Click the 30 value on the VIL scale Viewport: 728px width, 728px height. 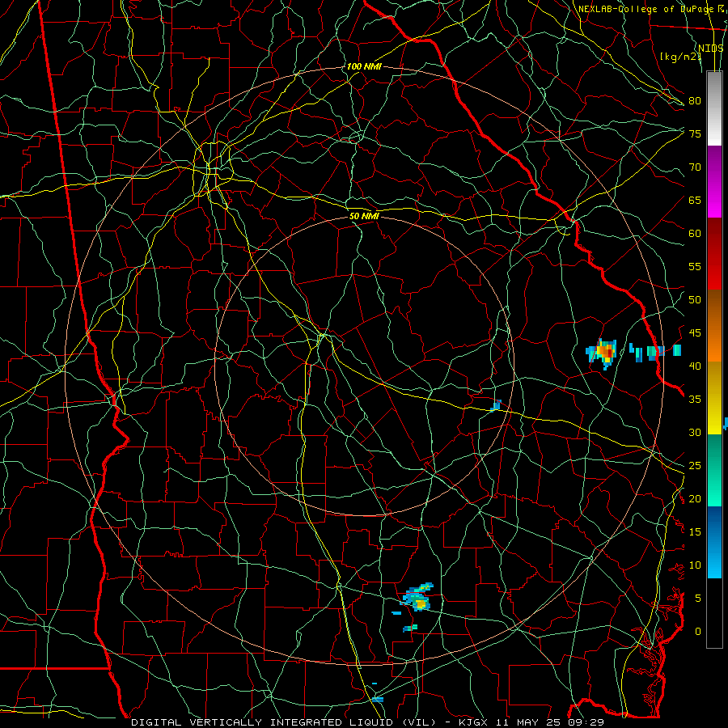click(695, 432)
